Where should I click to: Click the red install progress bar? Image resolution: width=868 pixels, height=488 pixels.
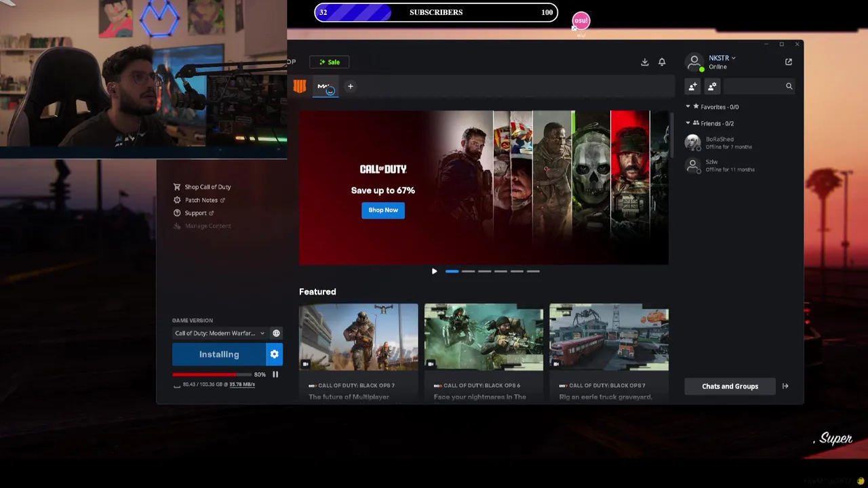click(x=212, y=374)
